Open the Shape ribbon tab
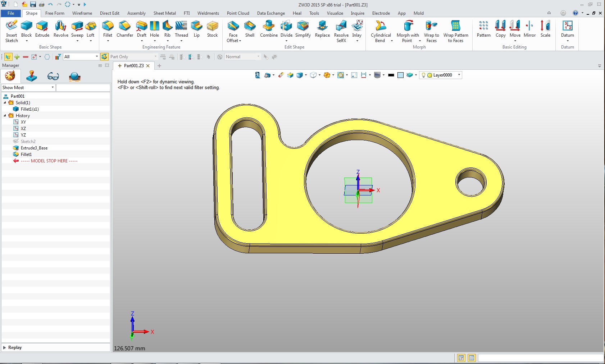The height and width of the screenshot is (364, 605). (32, 13)
